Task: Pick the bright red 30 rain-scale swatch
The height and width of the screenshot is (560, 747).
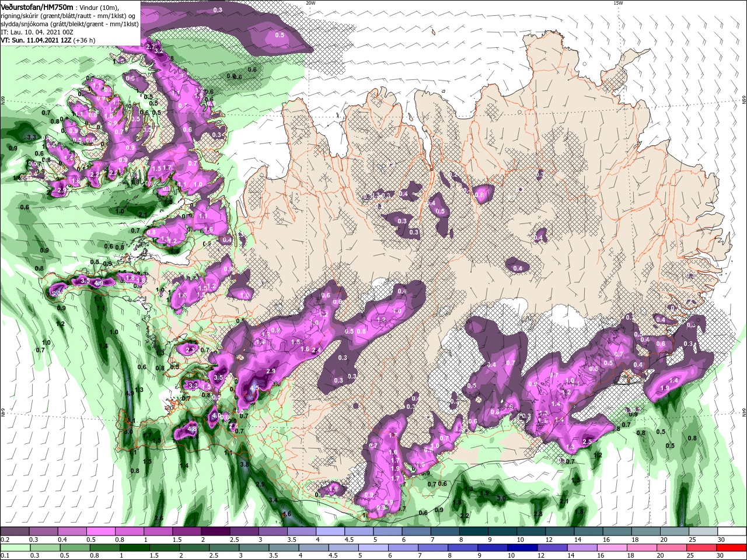Action: click(x=731, y=548)
